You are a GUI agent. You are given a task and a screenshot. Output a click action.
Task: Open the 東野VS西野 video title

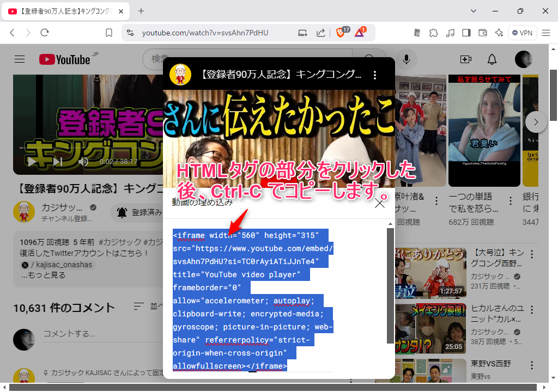tap(491, 364)
